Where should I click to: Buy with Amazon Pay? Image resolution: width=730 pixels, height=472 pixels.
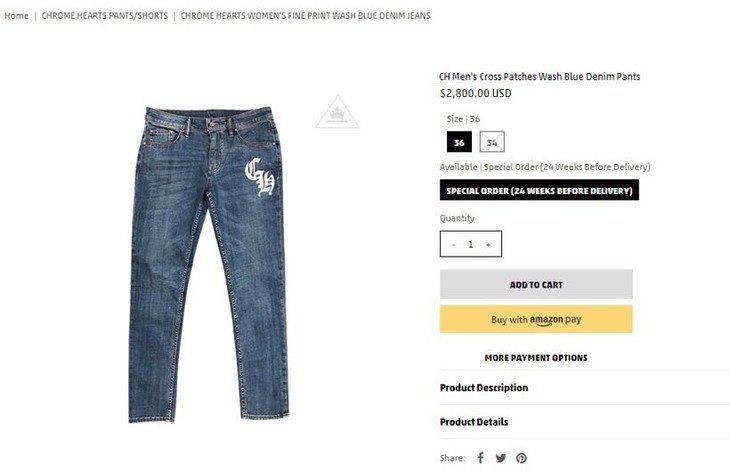click(536, 320)
